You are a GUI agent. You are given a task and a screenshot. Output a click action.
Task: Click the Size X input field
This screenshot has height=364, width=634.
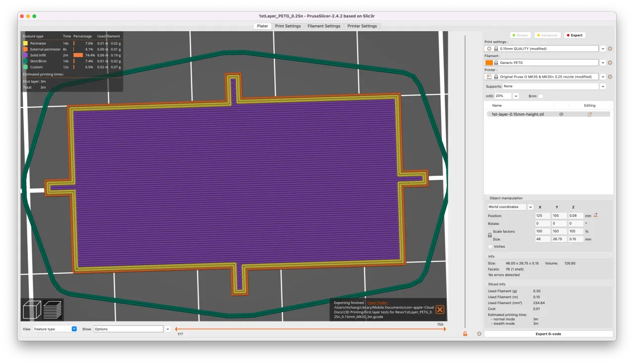tap(542, 239)
